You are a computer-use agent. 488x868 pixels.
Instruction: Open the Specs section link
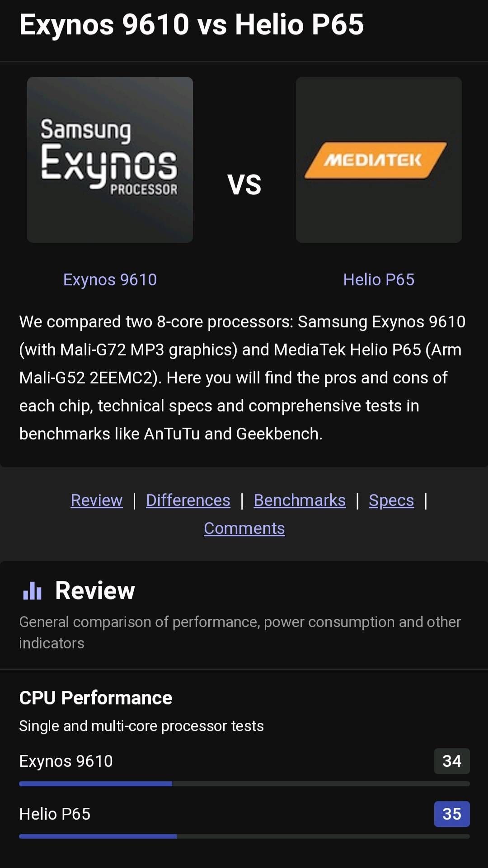(x=391, y=500)
